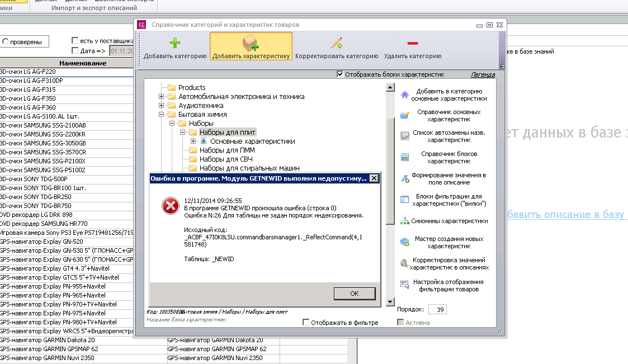628x364 pixels.
Task: Click the date field next to Дата =>
Action: (x=121, y=51)
